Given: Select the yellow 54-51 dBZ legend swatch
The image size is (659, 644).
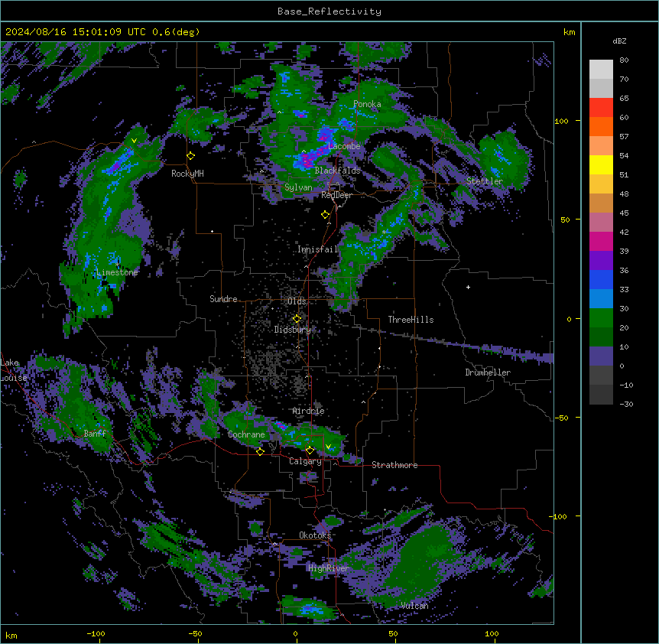Looking at the screenshot, I should (x=601, y=164).
